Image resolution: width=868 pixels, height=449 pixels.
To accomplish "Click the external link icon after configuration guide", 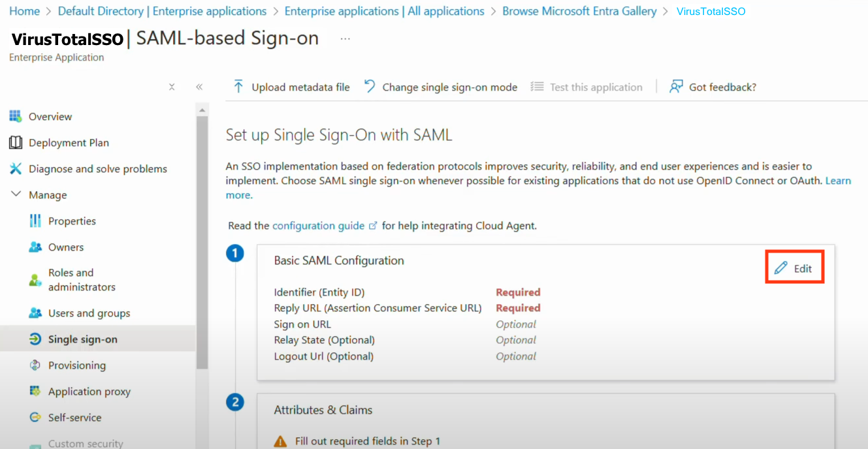I will click(374, 226).
